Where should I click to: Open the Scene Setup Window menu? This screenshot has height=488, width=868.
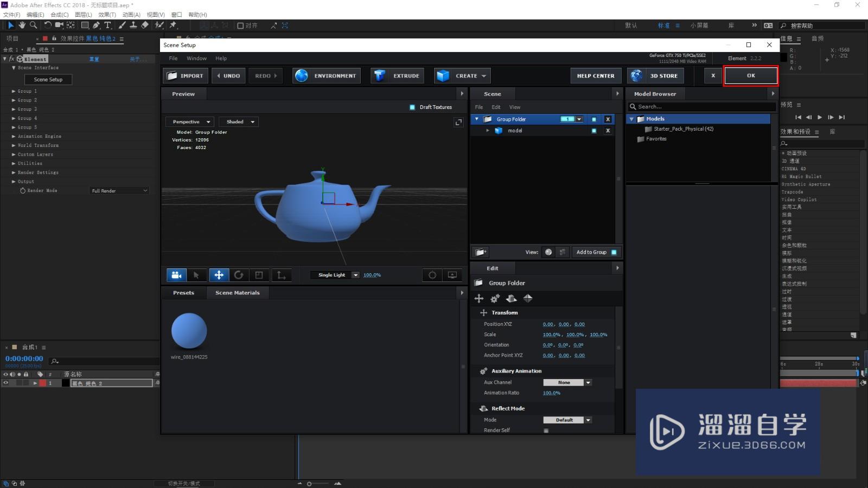click(x=196, y=59)
